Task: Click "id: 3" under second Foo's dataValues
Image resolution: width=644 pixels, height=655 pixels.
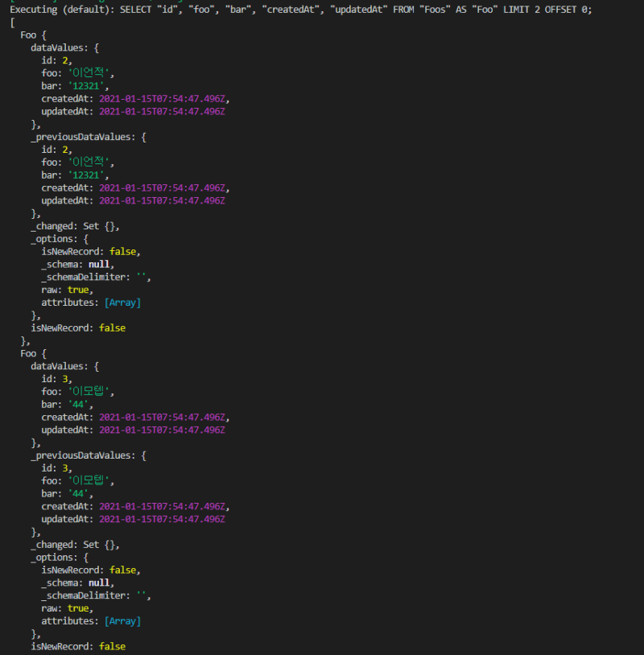Action: click(57, 379)
